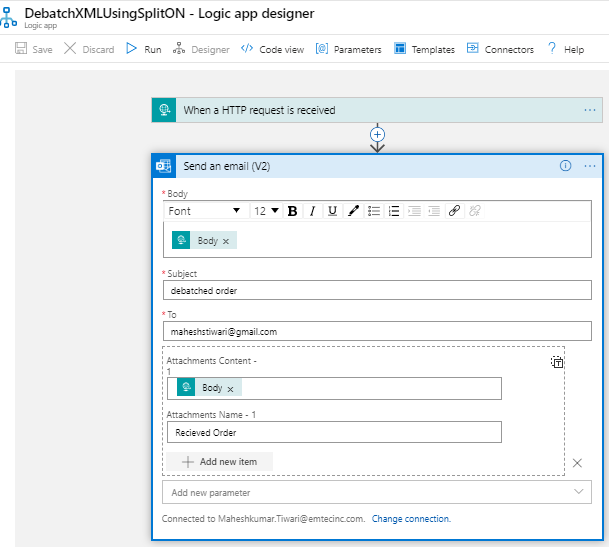This screenshot has width=609, height=547.
Task: Click the Logic app icon beside title
Action: click(x=9, y=18)
